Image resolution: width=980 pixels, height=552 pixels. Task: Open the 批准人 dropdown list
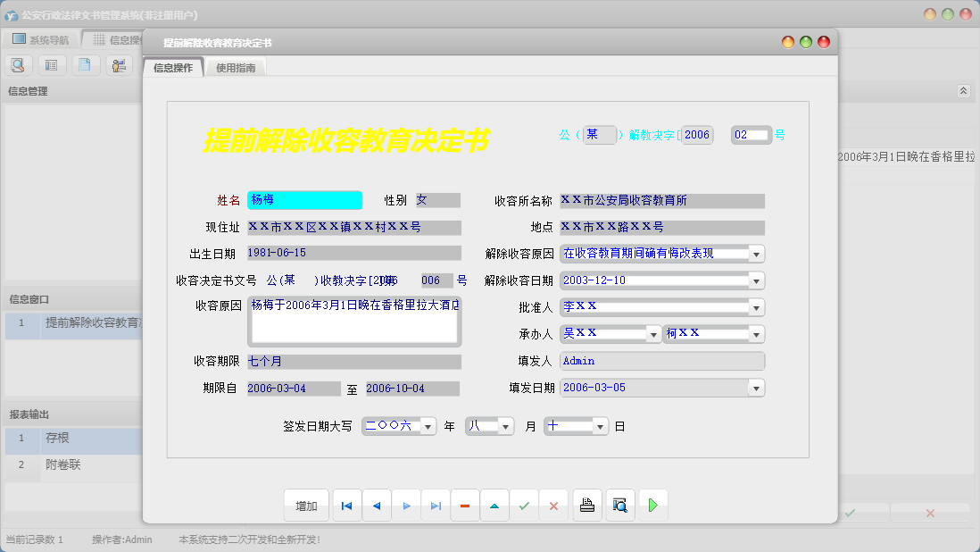757,307
